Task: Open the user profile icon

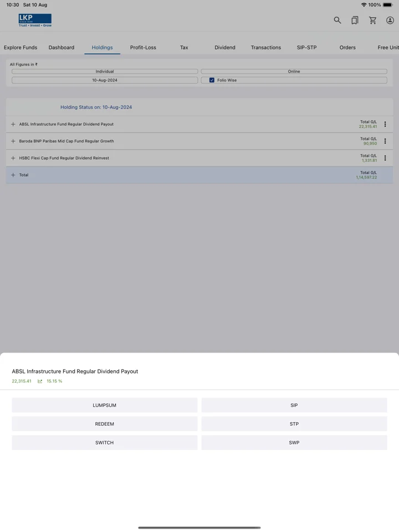Action: click(x=390, y=21)
